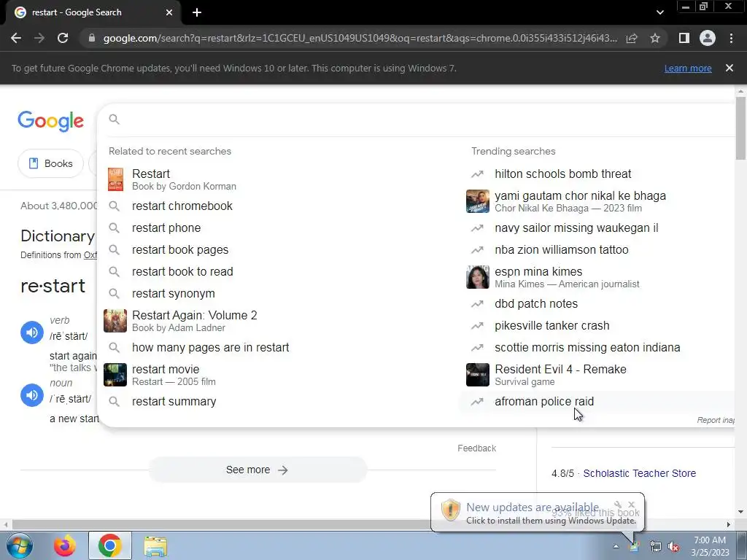The width and height of the screenshot is (747, 560).
Task: Choose scottie morris missing eaton indiana
Action: tap(598, 347)
